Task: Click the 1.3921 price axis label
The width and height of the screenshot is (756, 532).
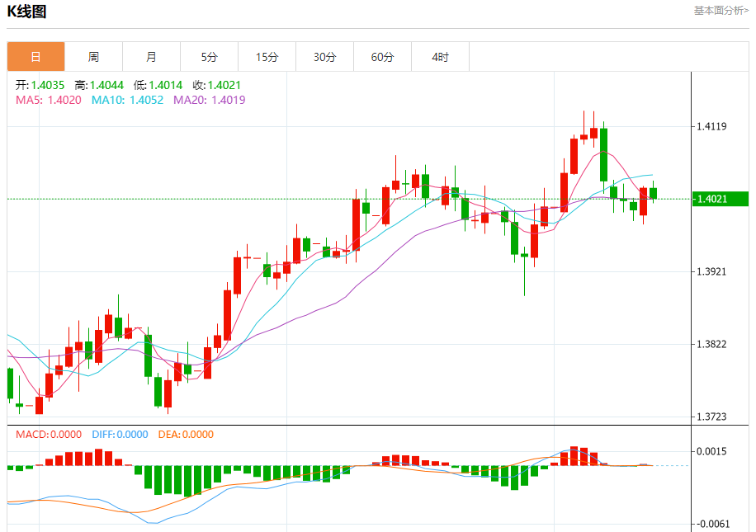Action: (x=711, y=272)
